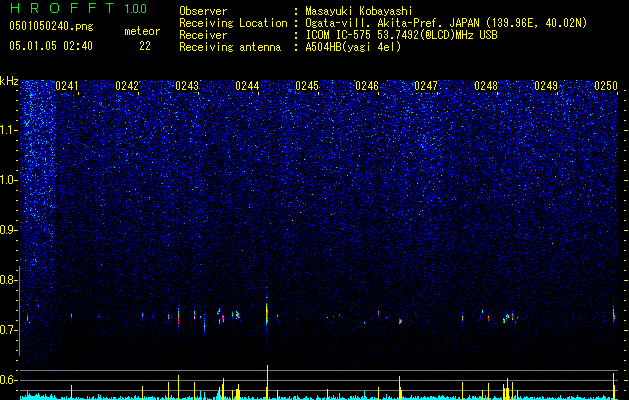Click the 0.9 kHz axis label

(9, 230)
